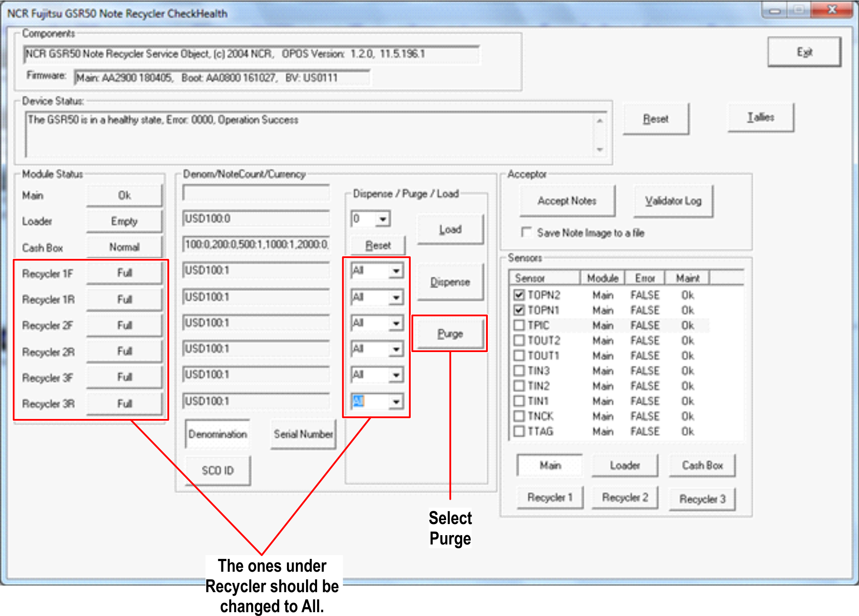Click the Module column header

(603, 278)
